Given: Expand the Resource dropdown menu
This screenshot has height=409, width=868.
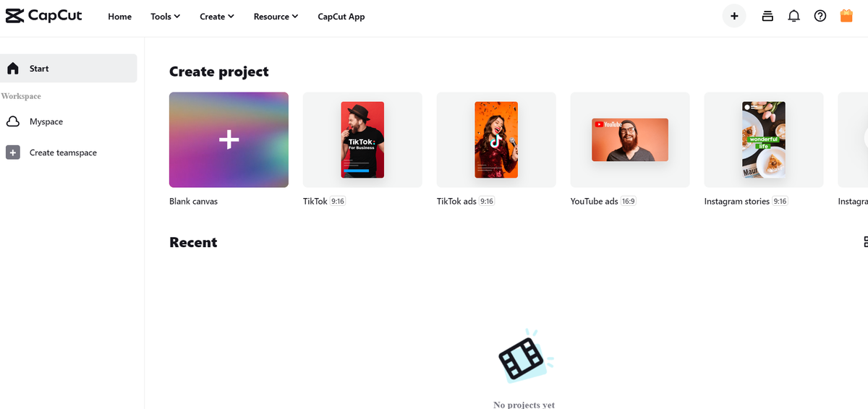Looking at the screenshot, I should (276, 17).
